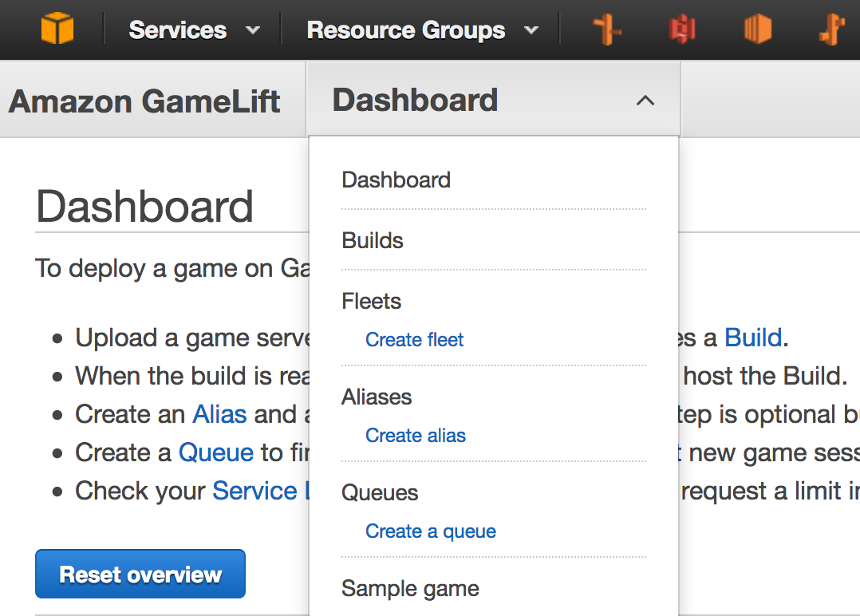This screenshot has width=860, height=616.
Task: Click the Create alias link
Action: click(x=416, y=435)
